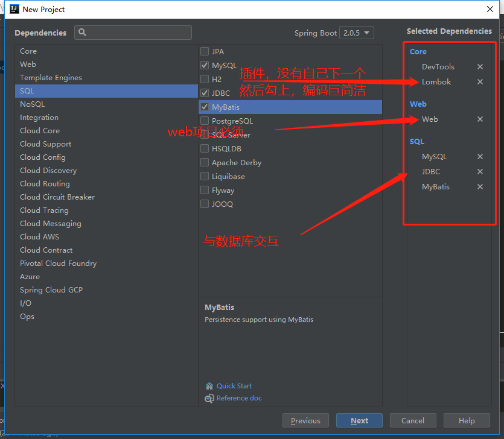Screen dimensions: 504x439
Task: Select the Ops category
Action: tap(106, 317)
